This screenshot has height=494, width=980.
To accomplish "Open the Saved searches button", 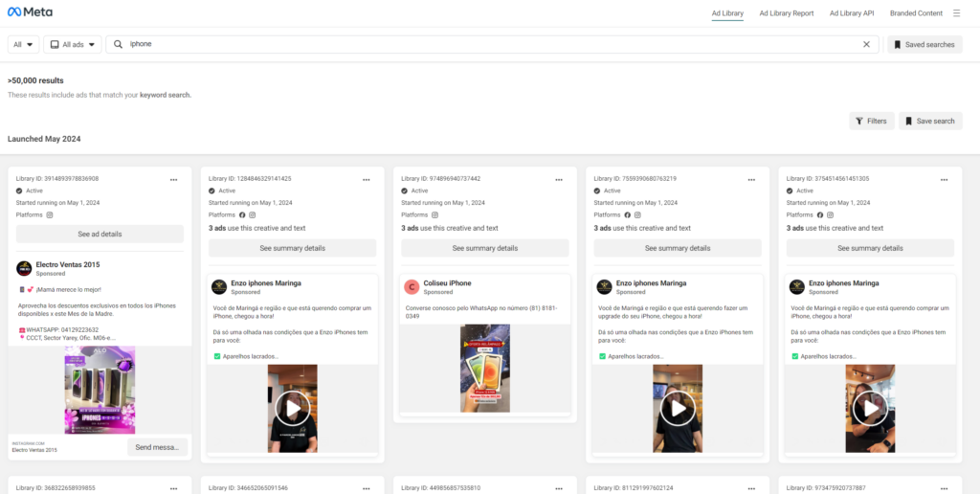I will 925,44.
